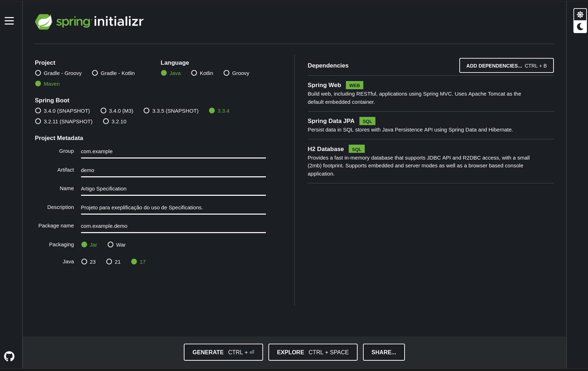Select Spring Boot 3.4.0 (M3)
588x371 pixels.
104,111
